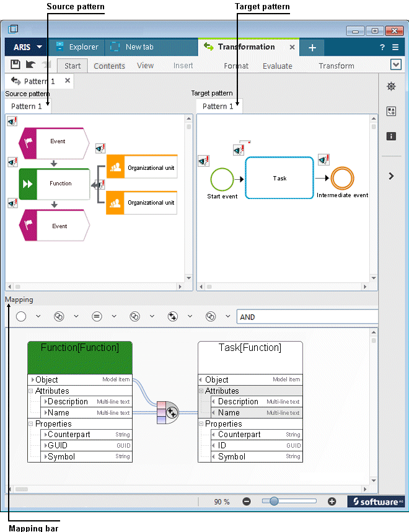This screenshot has height=532, width=409.
Task: Click the empty circle mapping operator icon
Action: point(21,316)
